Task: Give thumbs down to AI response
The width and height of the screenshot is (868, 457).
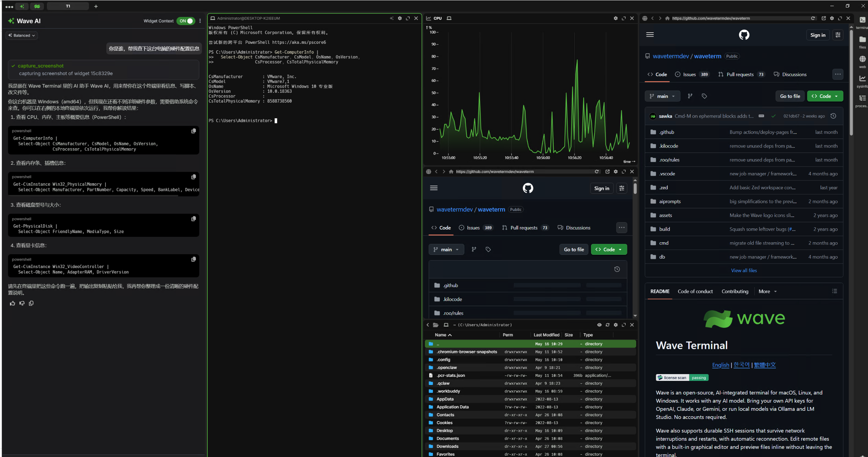Action: click(x=22, y=303)
